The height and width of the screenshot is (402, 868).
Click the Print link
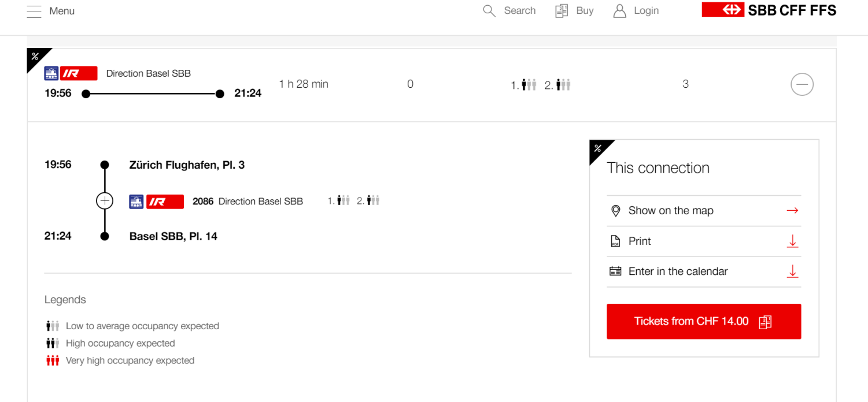tap(640, 241)
